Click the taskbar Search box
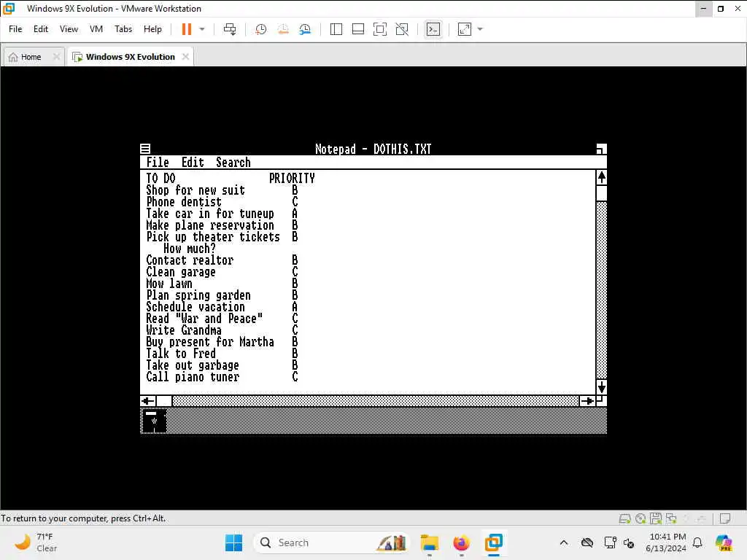 332,542
